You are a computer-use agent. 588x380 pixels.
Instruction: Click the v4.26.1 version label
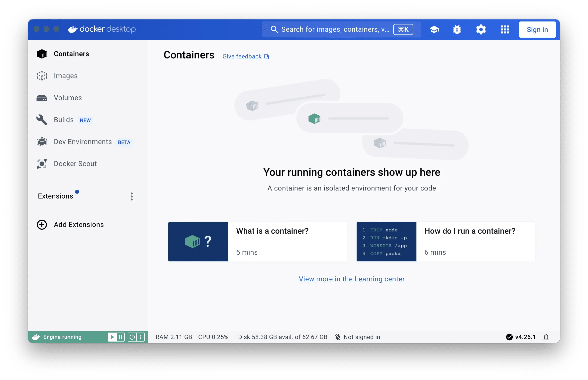(525, 337)
